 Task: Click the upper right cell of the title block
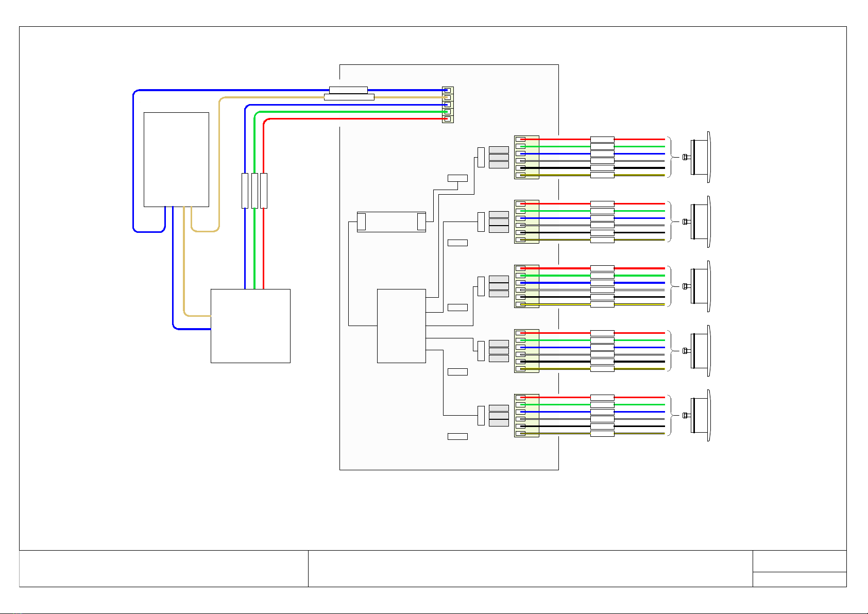point(799,561)
